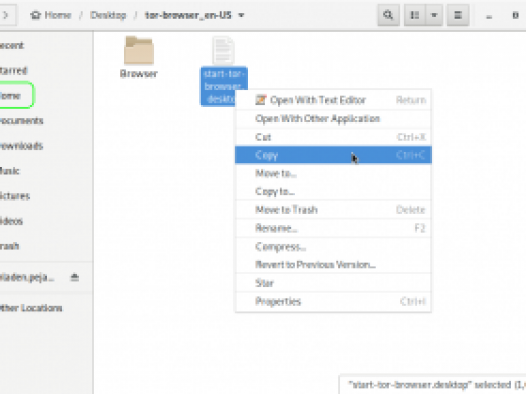Open tor-browser_en-US path dropdown arrow

(241, 15)
